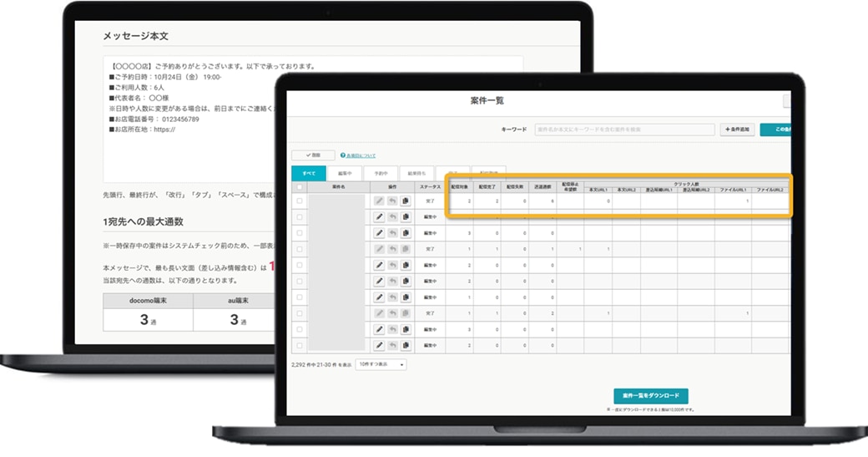
Task: Tick the checkbox of the last table row
Action: (300, 346)
